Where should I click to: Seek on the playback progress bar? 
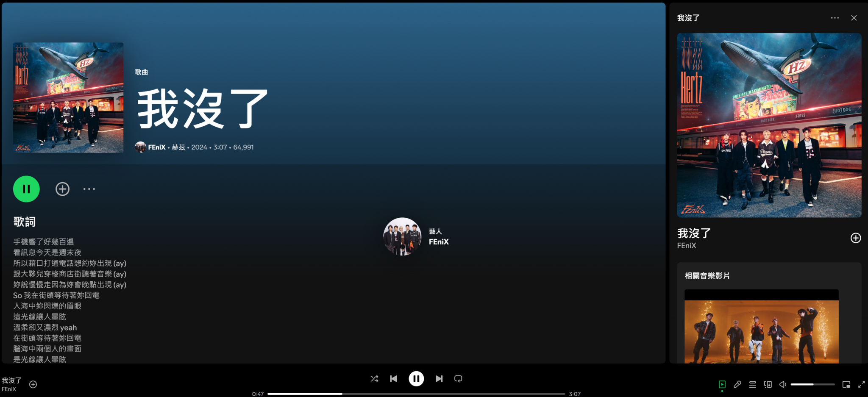[x=416, y=394]
